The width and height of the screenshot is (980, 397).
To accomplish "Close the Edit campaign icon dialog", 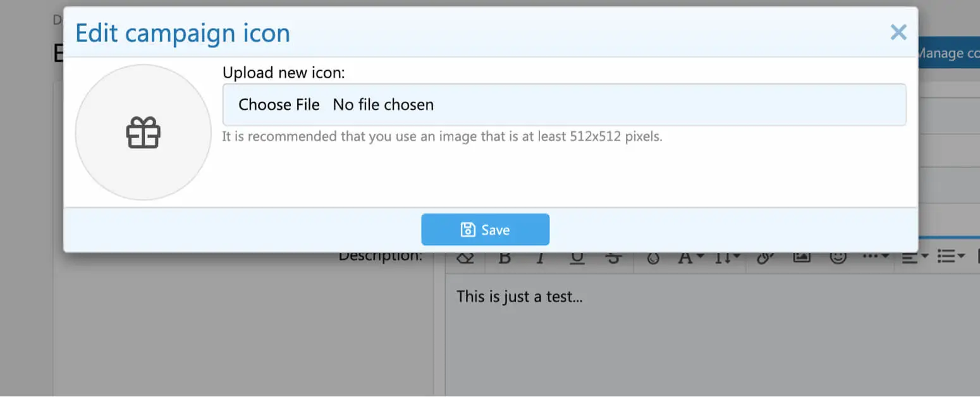I will point(898,32).
